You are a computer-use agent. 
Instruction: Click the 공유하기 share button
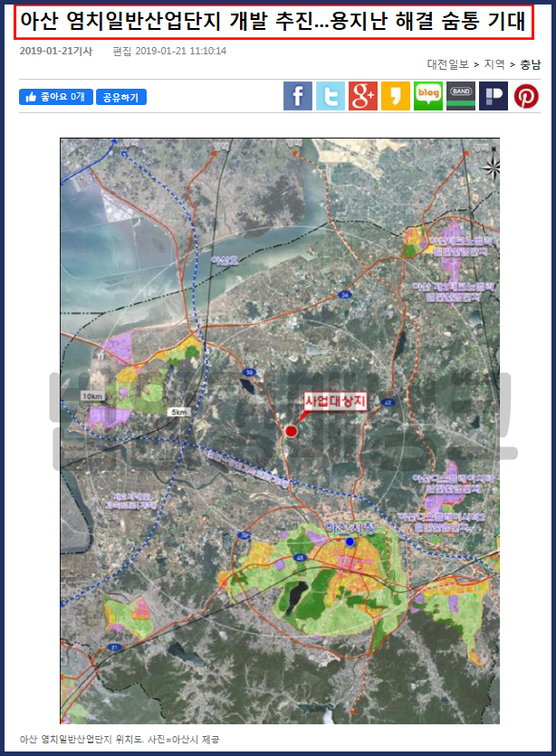point(121,97)
